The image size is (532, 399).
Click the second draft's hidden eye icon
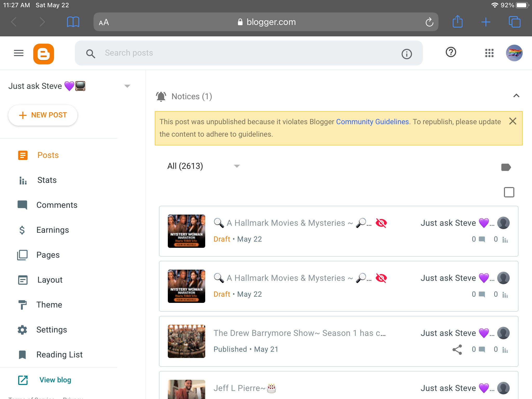click(381, 278)
